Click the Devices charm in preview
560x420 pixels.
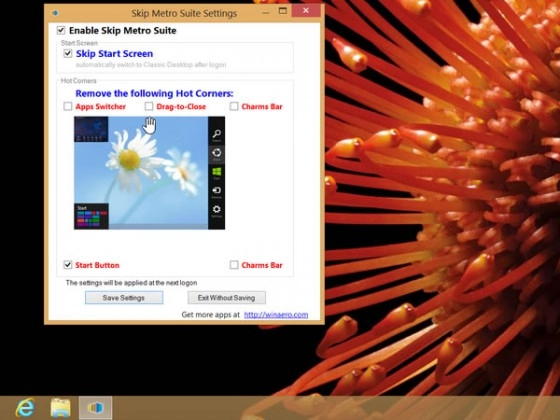tap(216, 192)
